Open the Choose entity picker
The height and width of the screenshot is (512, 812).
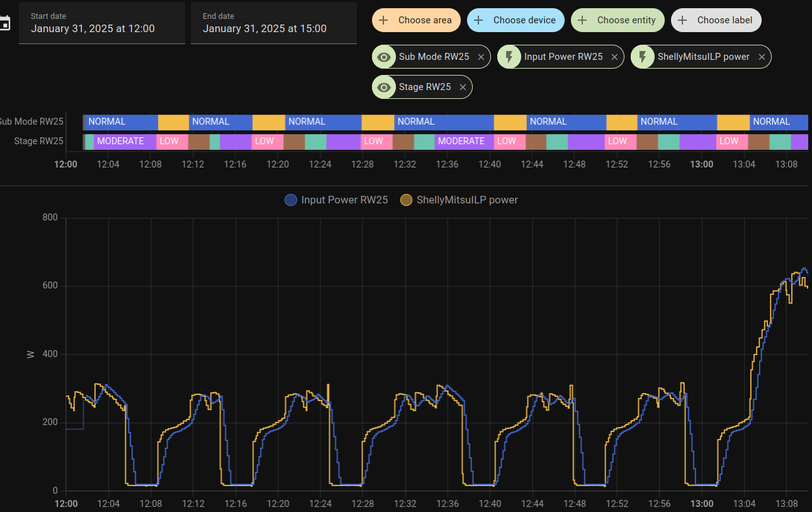tap(617, 20)
